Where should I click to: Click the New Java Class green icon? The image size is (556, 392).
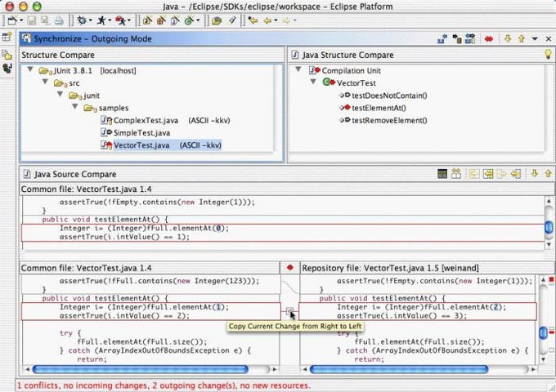click(x=189, y=20)
